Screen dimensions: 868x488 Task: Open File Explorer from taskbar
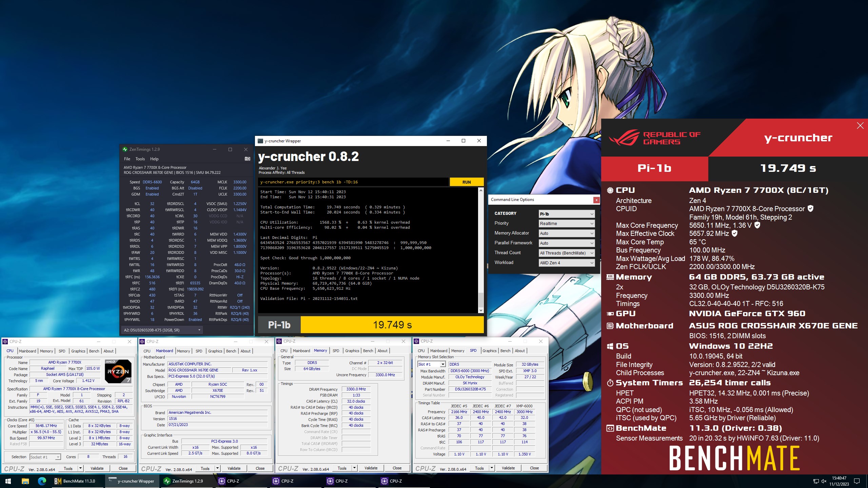pos(25,481)
